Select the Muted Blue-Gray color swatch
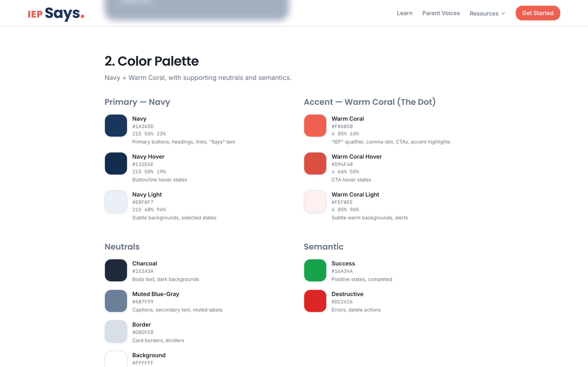Screen dimensions: 588x367 116,301
